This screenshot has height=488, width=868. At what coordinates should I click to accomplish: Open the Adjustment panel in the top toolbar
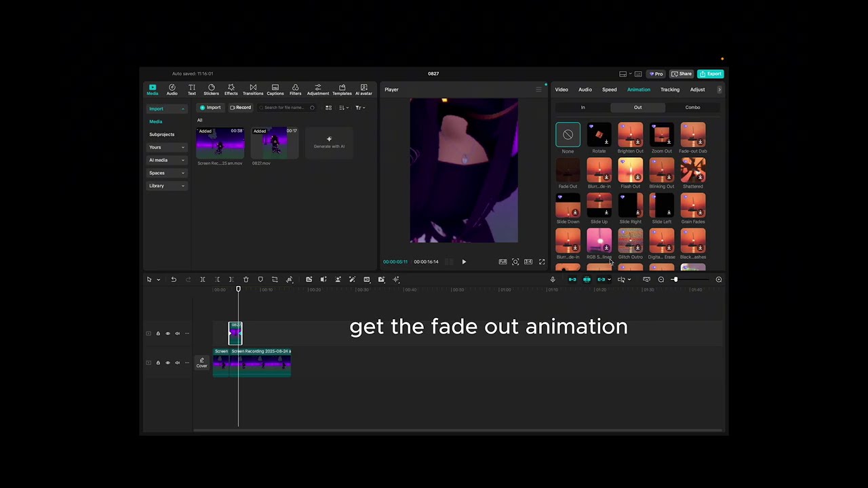317,89
